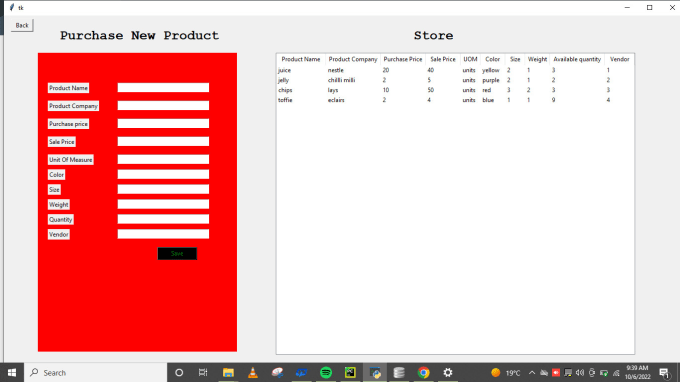Select the juice row in Store table
This screenshot has height=382, width=680.
(x=455, y=70)
